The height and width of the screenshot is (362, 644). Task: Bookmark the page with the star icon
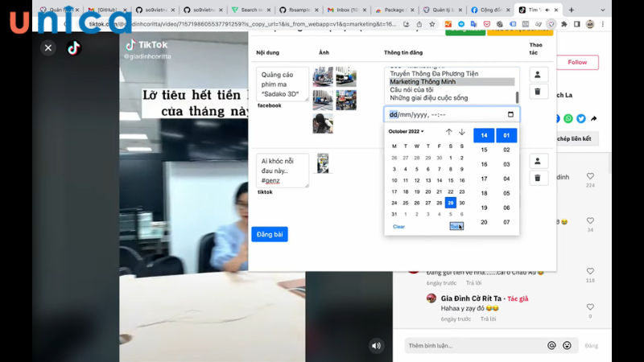[x=432, y=24]
